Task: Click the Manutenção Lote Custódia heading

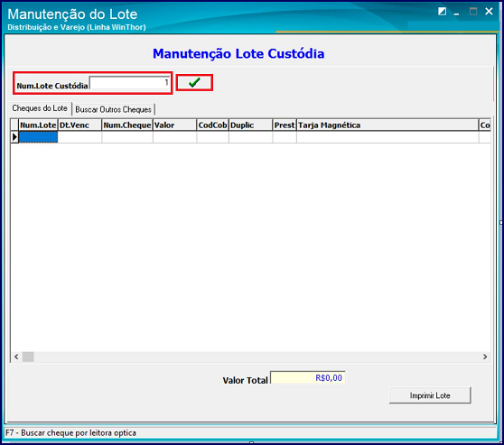Action: 238,53
